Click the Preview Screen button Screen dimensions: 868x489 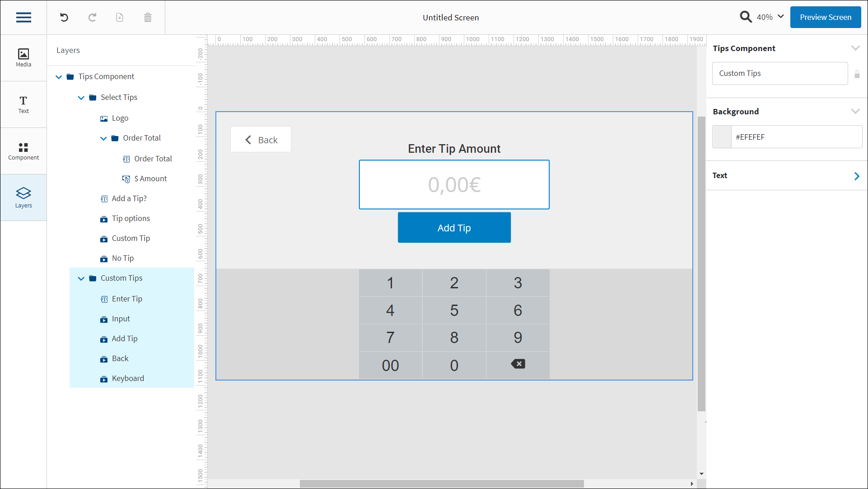pos(825,17)
